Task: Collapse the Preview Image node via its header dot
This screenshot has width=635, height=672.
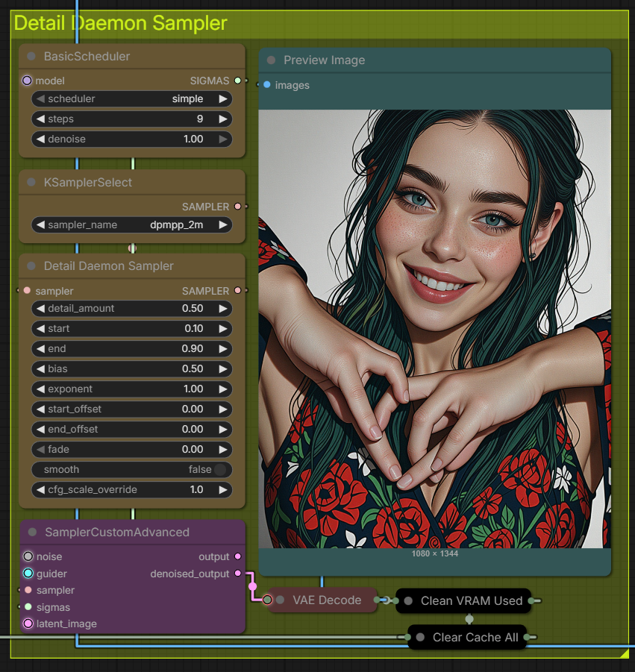Action: [272, 60]
